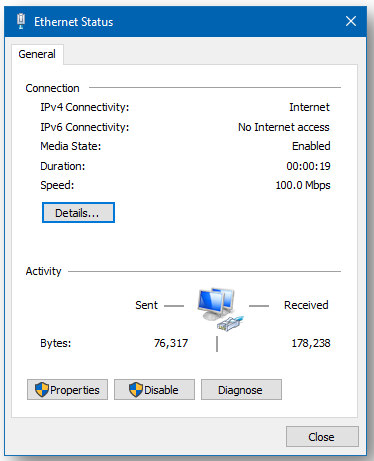Viewport: 374px width, 461px height.
Task: Close window with title bar X
Action: [x=351, y=21]
